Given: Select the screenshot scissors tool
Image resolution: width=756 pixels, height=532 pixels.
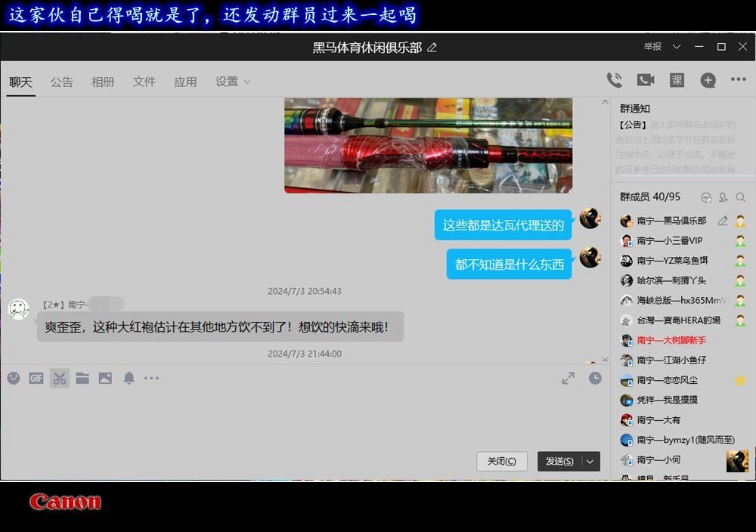Looking at the screenshot, I should 60,379.
